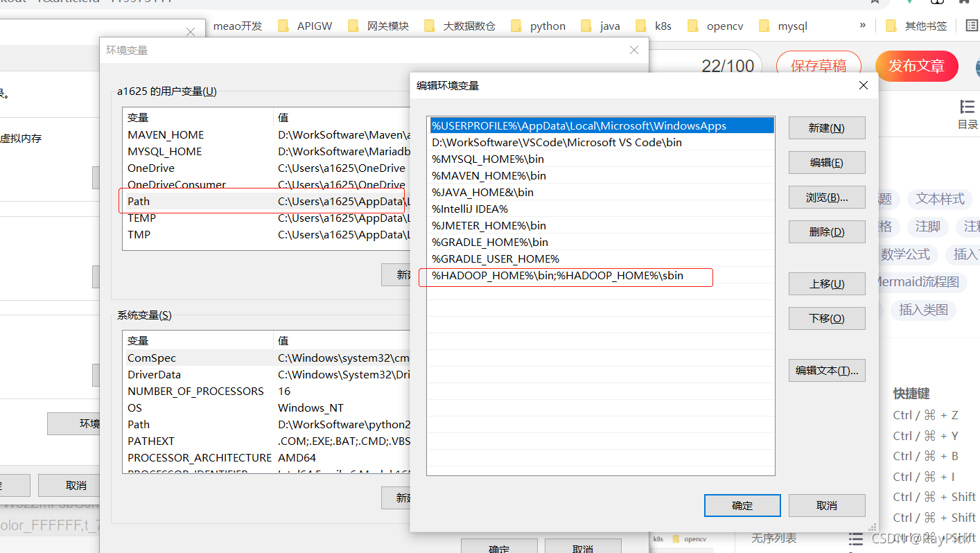Select the %GRADLE_HOME%\bin entry

600,242
